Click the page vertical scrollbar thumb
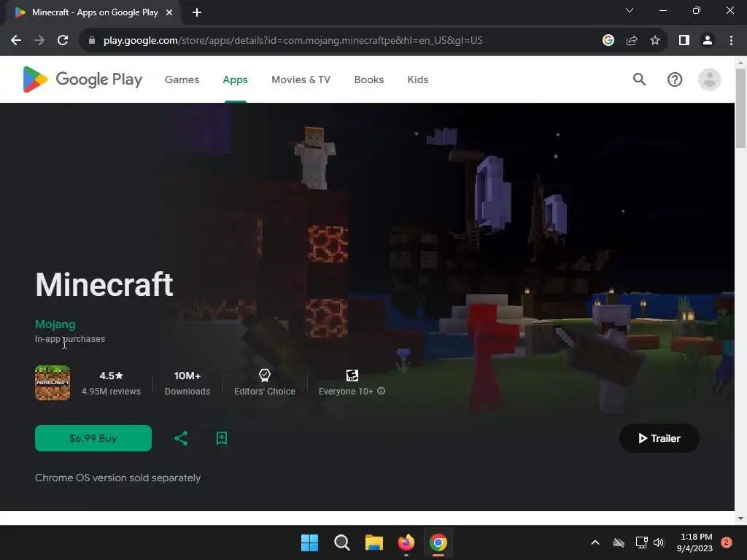 pos(741,109)
